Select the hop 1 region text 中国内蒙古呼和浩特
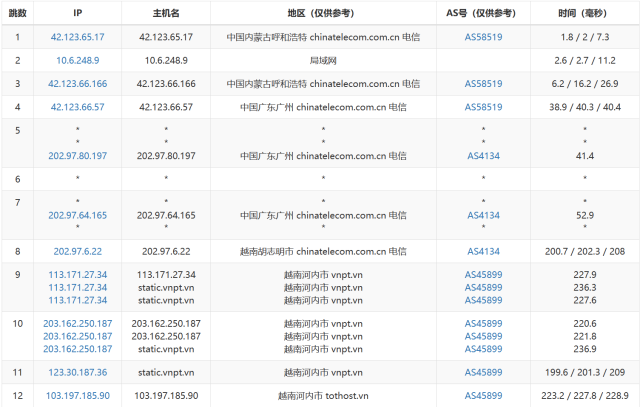Image resolution: width=640 pixels, height=407 pixels. 267,37
